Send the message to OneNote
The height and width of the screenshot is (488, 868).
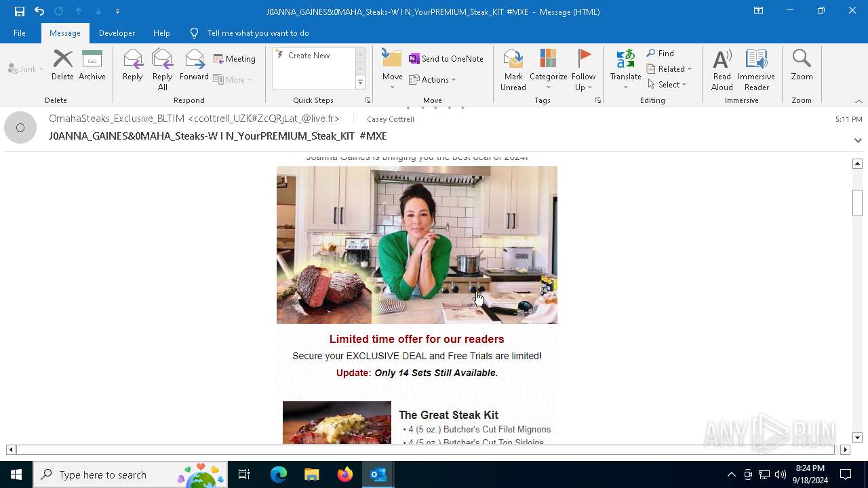point(446,59)
